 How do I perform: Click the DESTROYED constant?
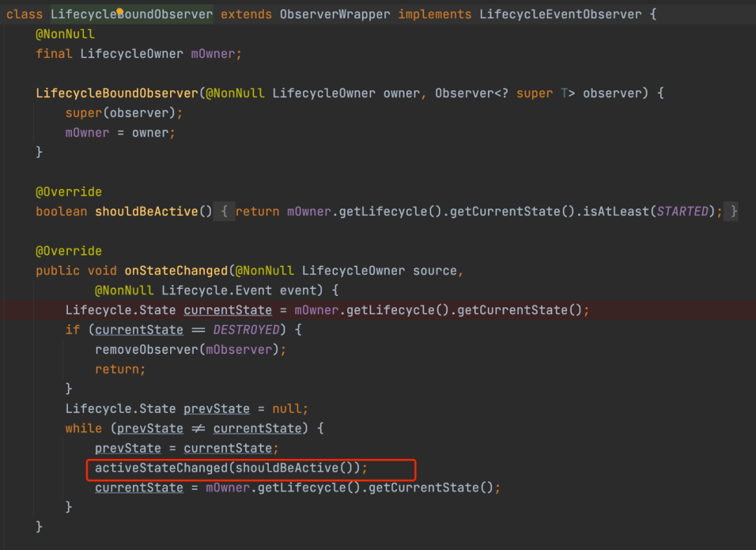click(x=246, y=330)
